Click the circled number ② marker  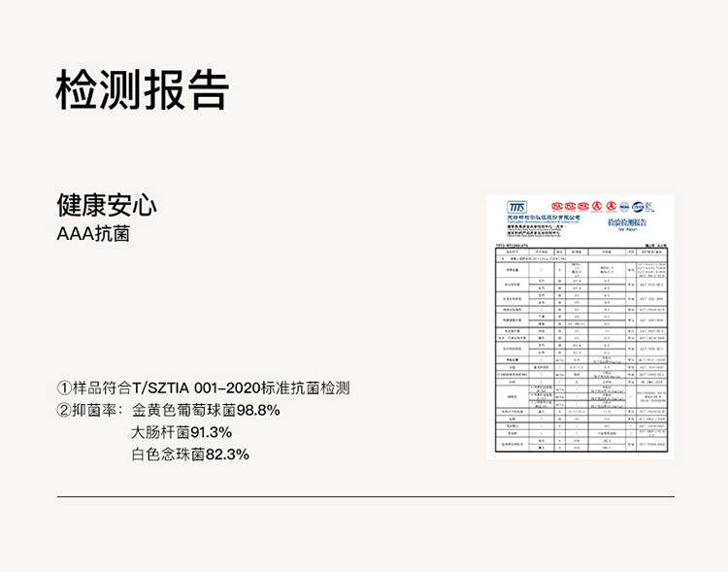click(x=65, y=411)
